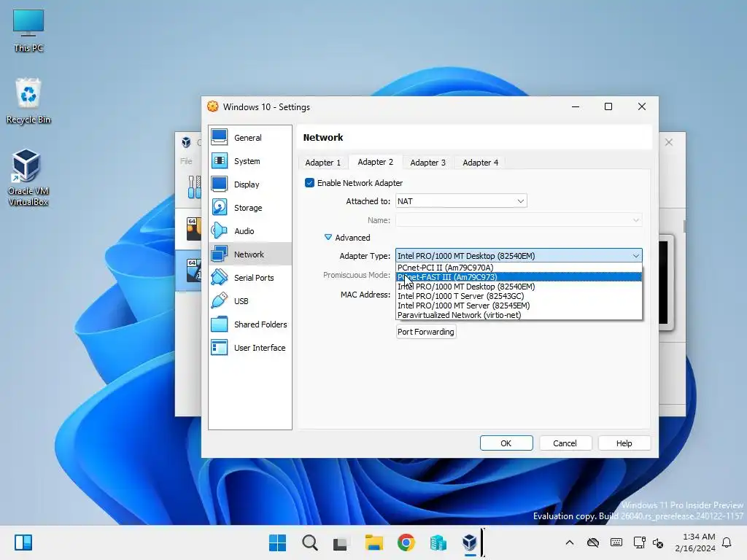Show hidden system tray icons
The width and height of the screenshot is (747, 560).
tap(569, 542)
